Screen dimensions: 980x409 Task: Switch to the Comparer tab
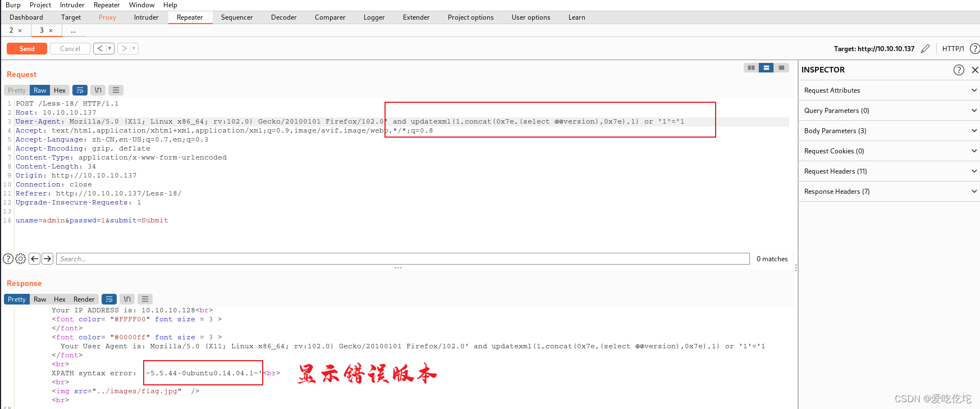(x=330, y=17)
